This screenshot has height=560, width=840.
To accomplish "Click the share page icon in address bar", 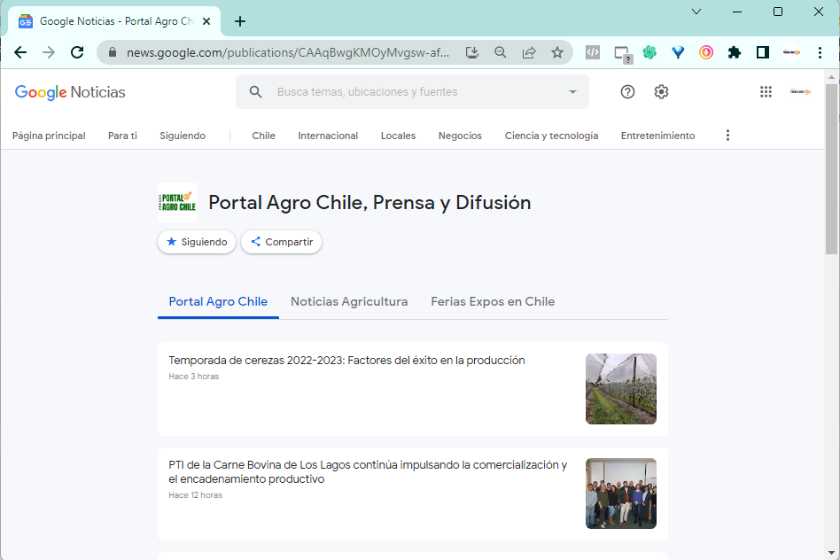I will click(x=529, y=53).
